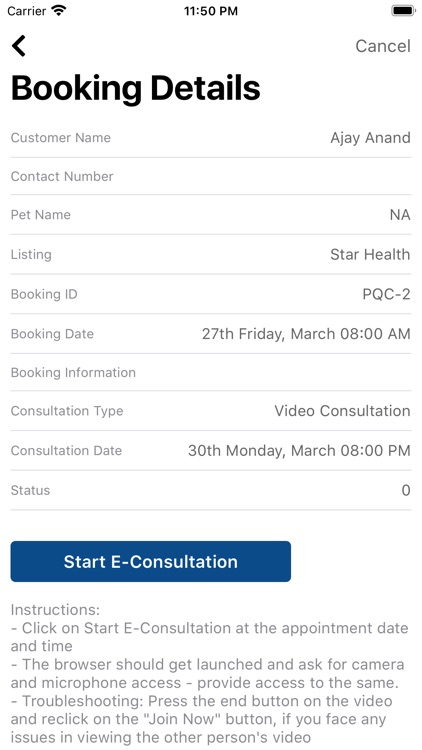This screenshot has height=750, width=422.
Task: Tap the 11:50 PM clock display
Action: [211, 11]
